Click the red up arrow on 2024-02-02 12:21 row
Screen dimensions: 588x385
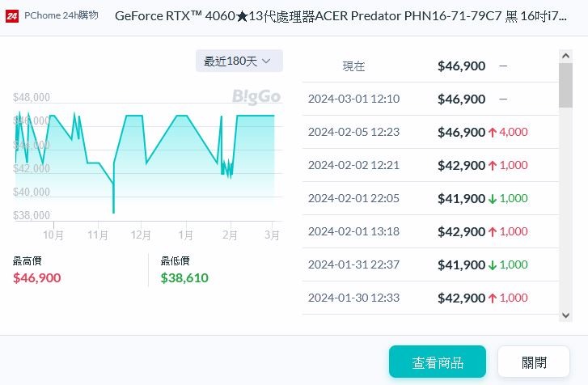[493, 165]
